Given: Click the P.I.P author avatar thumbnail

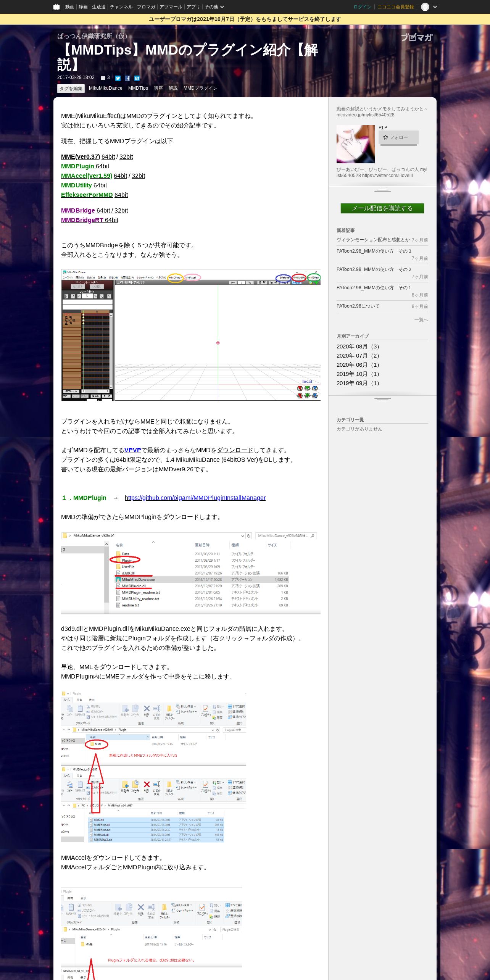Looking at the screenshot, I should (356, 144).
